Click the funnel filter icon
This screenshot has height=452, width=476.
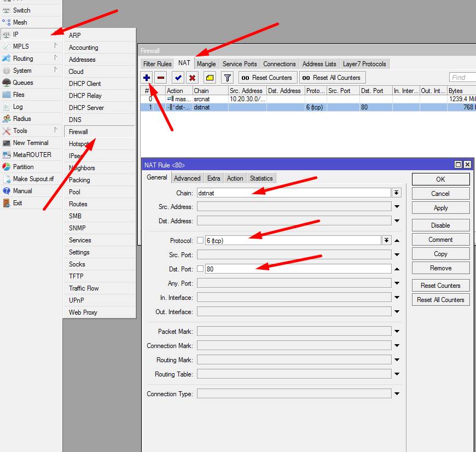click(x=228, y=78)
